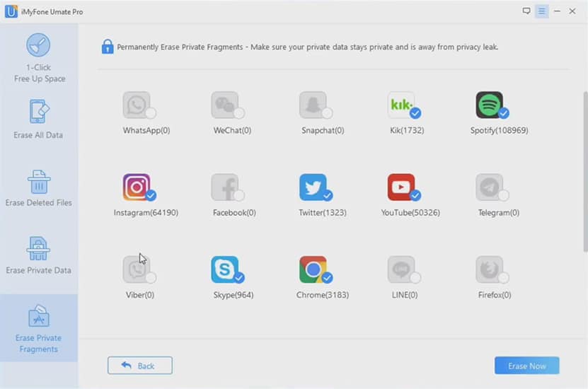The width and height of the screenshot is (588, 389).
Task: Click the WeChat(0) label
Action: 232,130
